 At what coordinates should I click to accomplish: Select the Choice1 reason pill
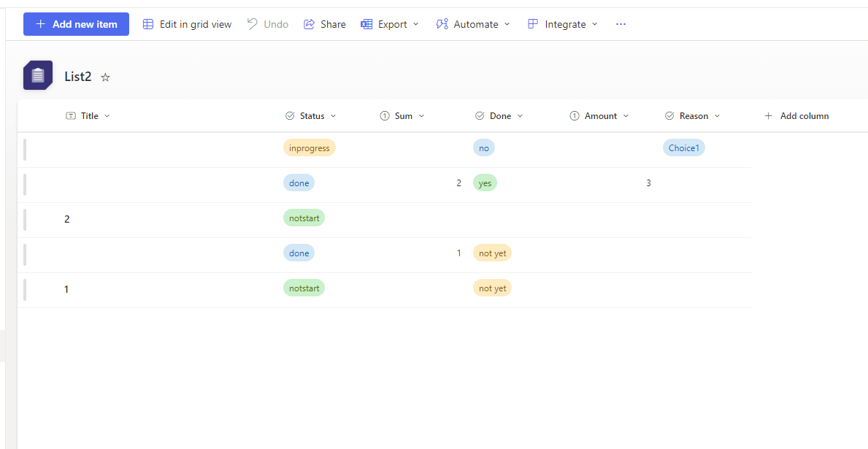pyautogui.click(x=683, y=147)
